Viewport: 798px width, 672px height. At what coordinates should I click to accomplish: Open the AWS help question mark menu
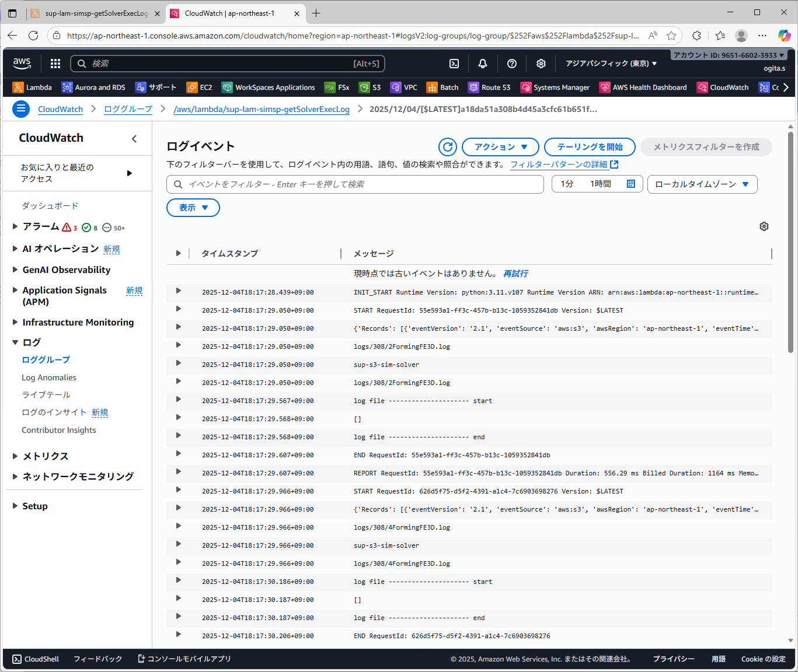coord(512,64)
